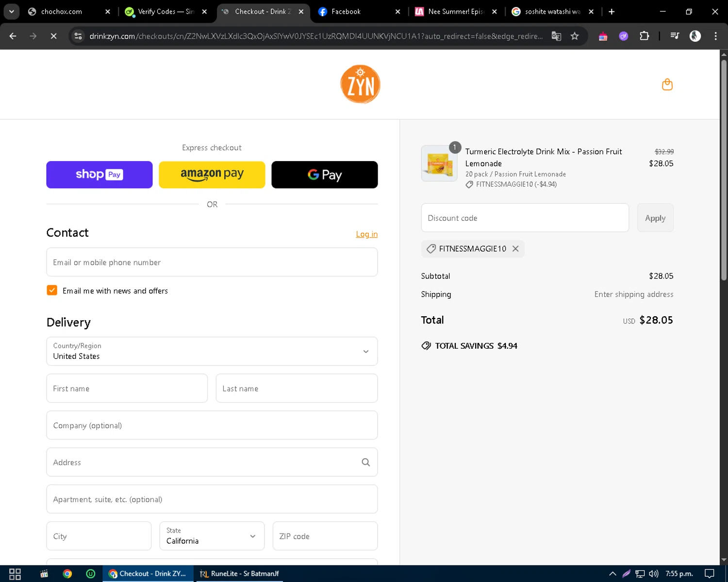Open the tab search dropdown arrow
Image resolution: width=728 pixels, height=582 pixels.
click(x=11, y=12)
